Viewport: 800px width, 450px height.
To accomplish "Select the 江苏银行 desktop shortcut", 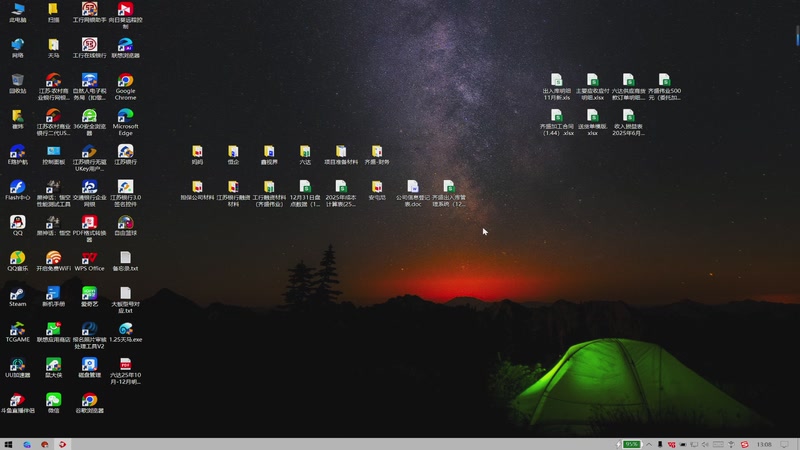I will point(125,154).
